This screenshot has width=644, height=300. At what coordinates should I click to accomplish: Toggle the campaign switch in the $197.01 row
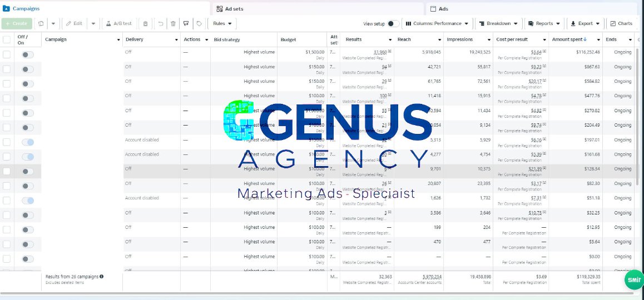[x=27, y=142]
